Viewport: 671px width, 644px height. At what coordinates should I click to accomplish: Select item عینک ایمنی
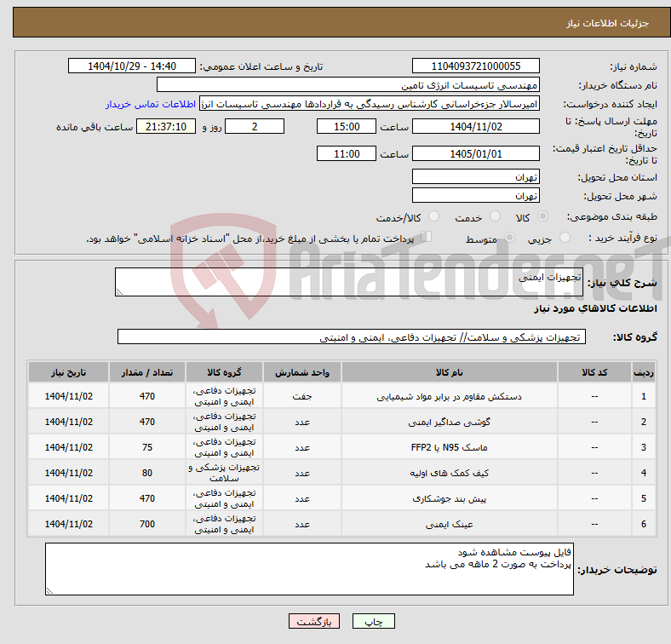pyautogui.click(x=450, y=524)
